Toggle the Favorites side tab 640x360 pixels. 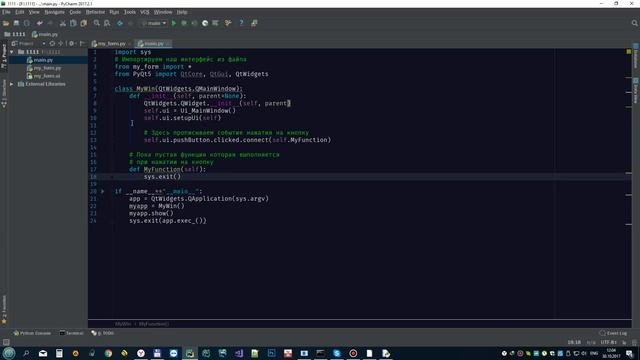click(x=4, y=310)
